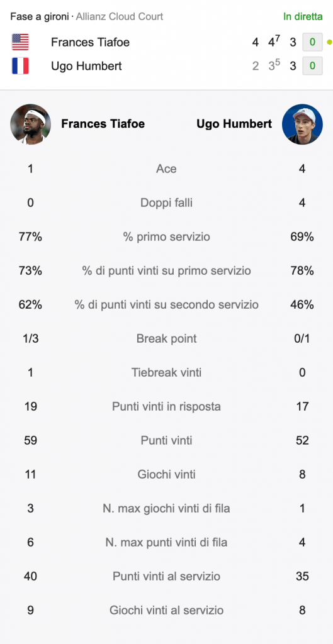Select Tiafoe's current game score box
The image size is (333, 644).
[x=312, y=42]
